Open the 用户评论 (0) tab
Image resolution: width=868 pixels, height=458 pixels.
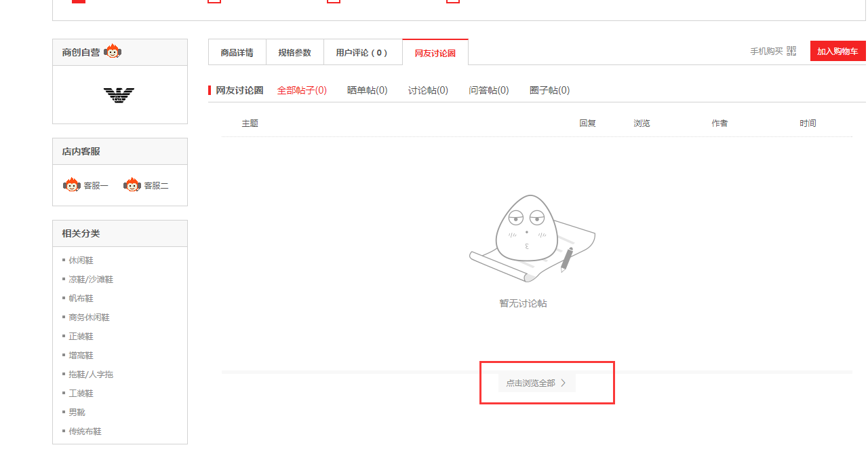(x=363, y=52)
